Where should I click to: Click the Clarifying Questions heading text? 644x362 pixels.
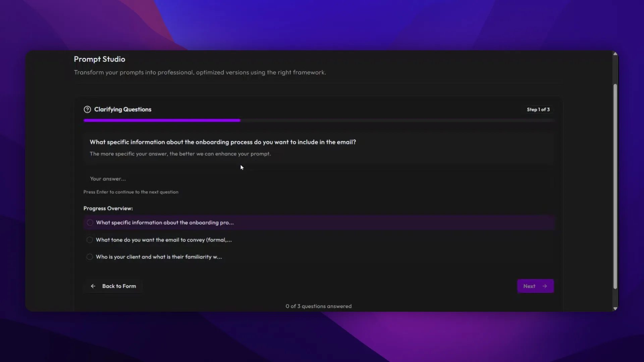point(123,110)
